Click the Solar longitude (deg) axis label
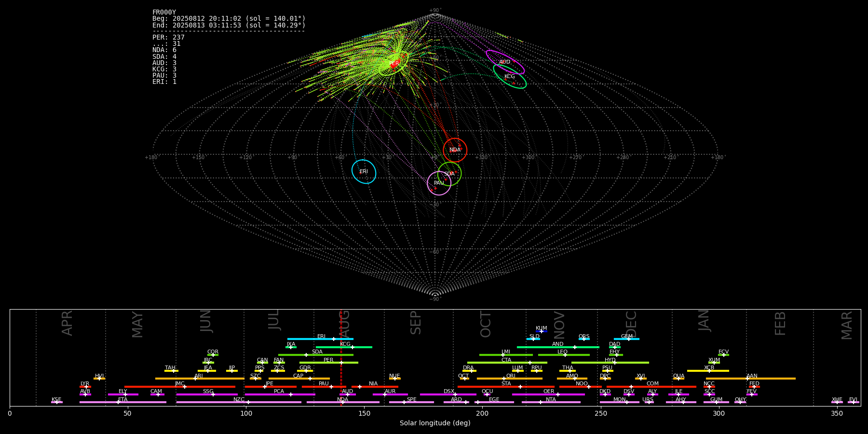The image size is (868, 434). (x=435, y=423)
